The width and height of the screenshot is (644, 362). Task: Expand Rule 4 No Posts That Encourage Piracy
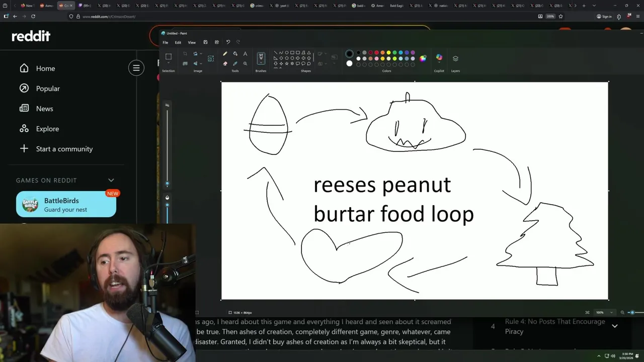coord(614,326)
